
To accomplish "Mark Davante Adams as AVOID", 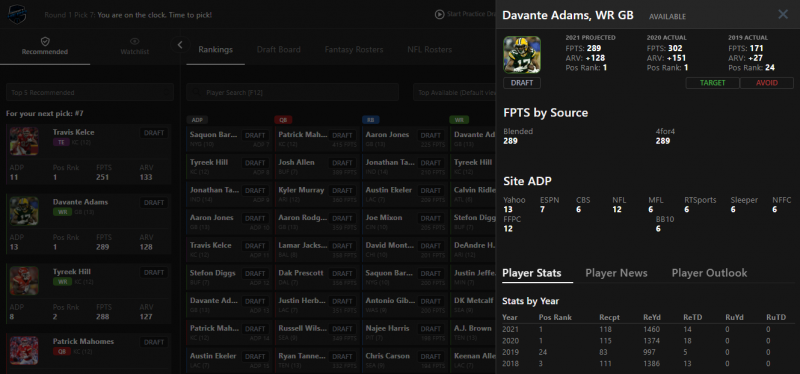I will tap(767, 83).
